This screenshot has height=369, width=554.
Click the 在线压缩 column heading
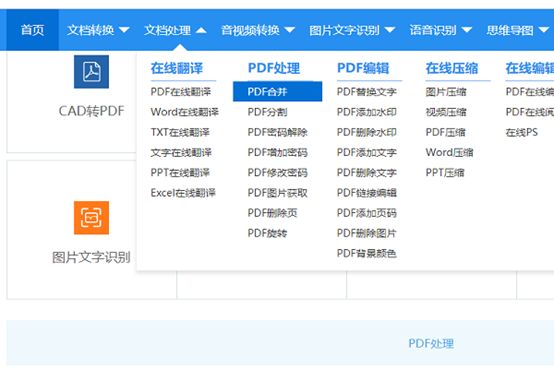(452, 68)
